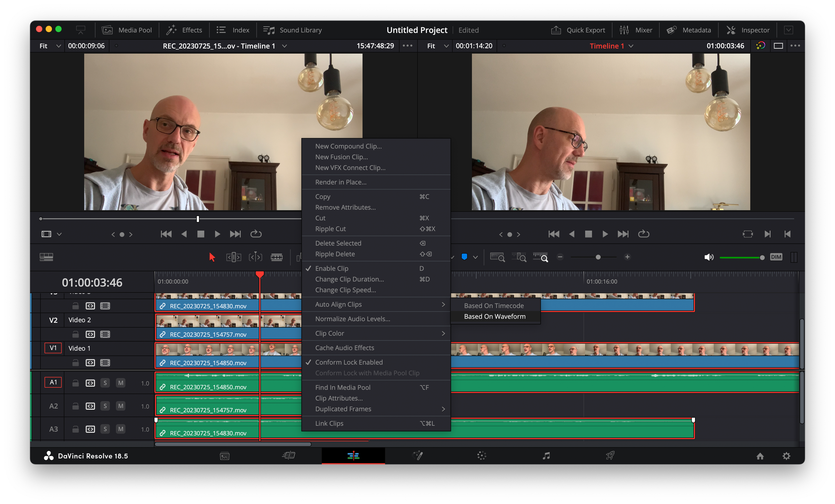Choose Based On Waveform alignment
The height and width of the screenshot is (504, 835).
(494, 317)
